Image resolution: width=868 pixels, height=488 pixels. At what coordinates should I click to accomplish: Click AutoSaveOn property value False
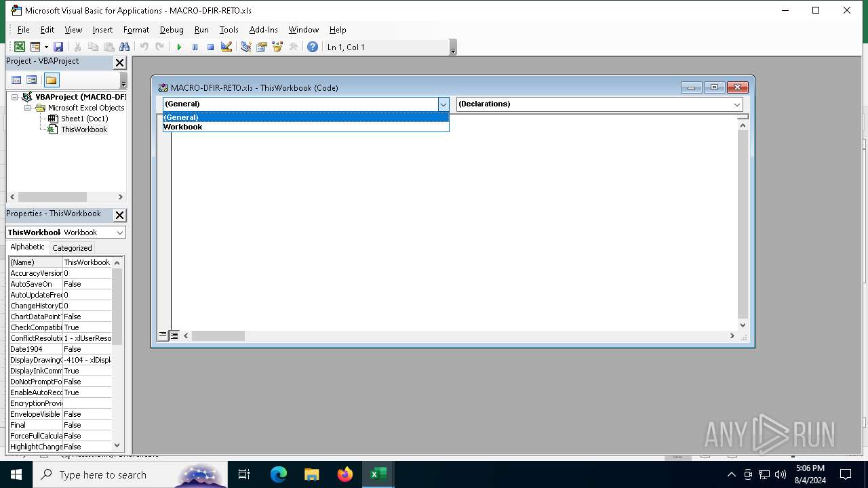[x=87, y=284]
